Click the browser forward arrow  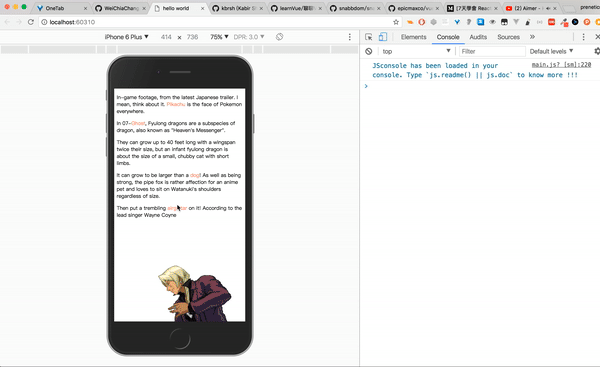(x=19, y=22)
